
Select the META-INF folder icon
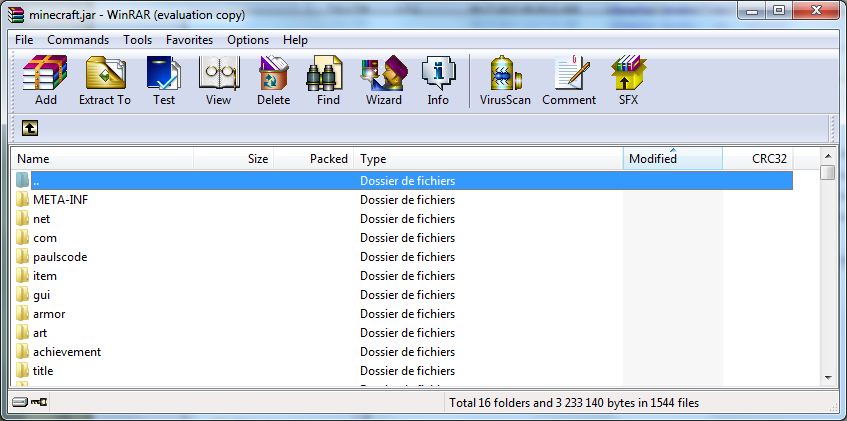pos(22,200)
